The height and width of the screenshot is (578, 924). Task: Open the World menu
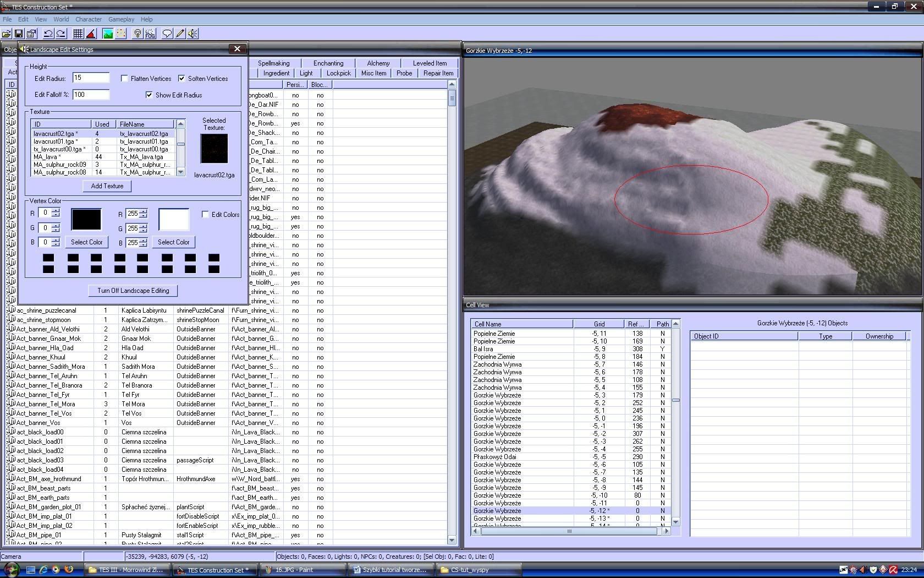point(61,19)
